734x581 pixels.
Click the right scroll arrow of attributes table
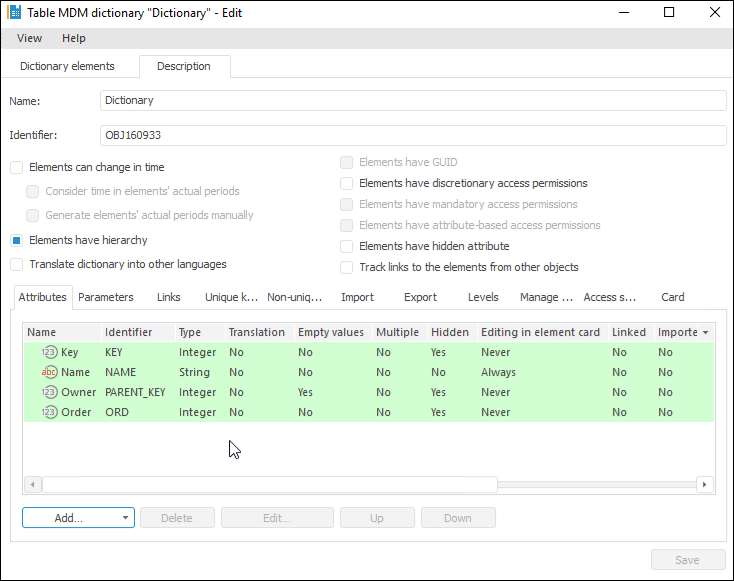click(x=705, y=484)
